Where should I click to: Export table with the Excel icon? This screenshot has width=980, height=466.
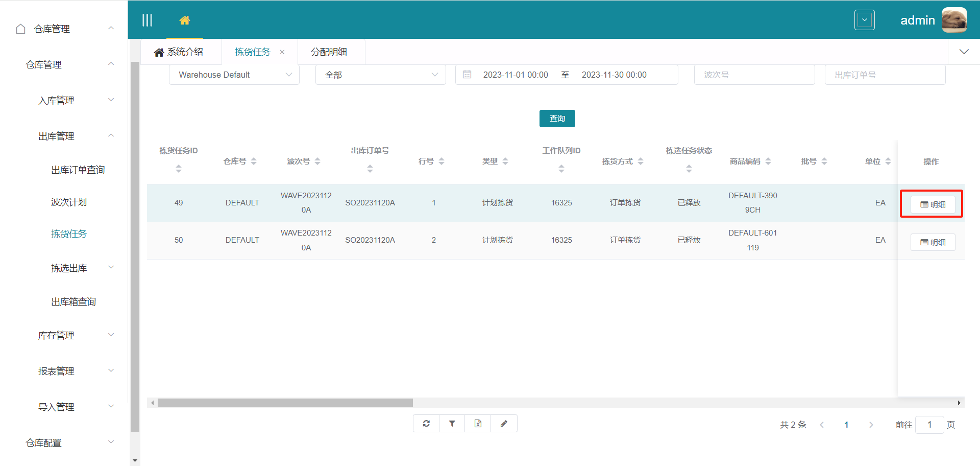478,423
